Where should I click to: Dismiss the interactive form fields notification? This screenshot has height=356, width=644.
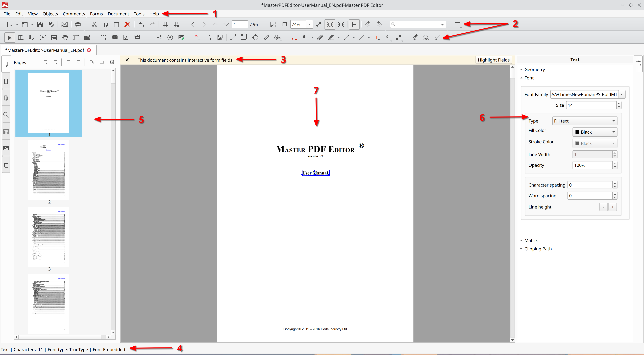(x=127, y=60)
